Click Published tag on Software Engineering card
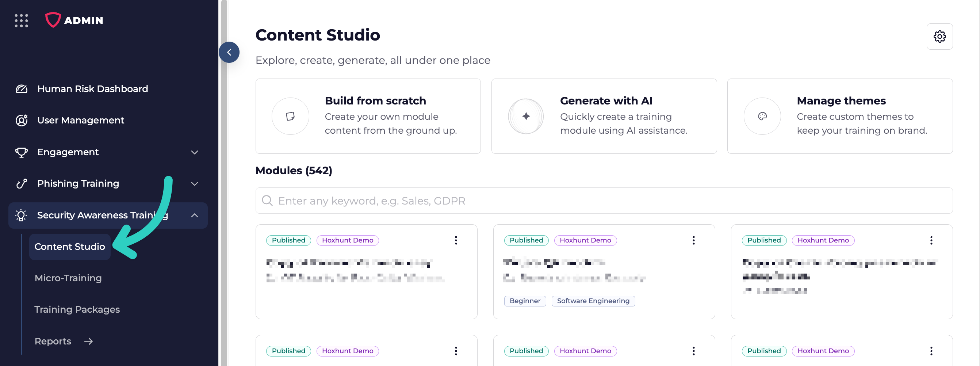 click(x=526, y=240)
